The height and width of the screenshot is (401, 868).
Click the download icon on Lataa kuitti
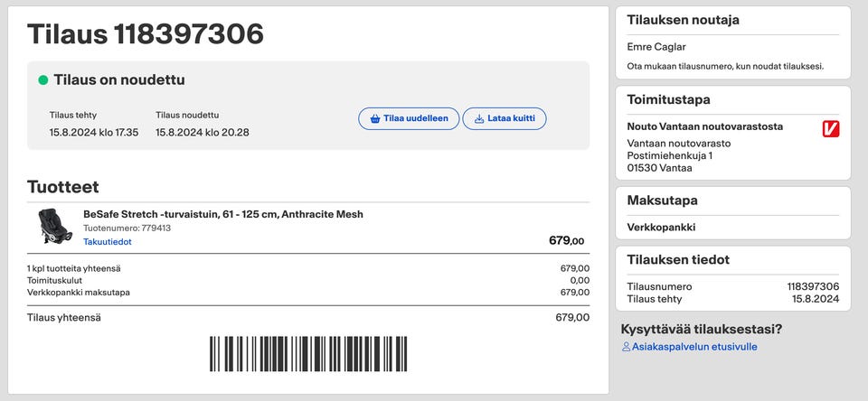478,118
